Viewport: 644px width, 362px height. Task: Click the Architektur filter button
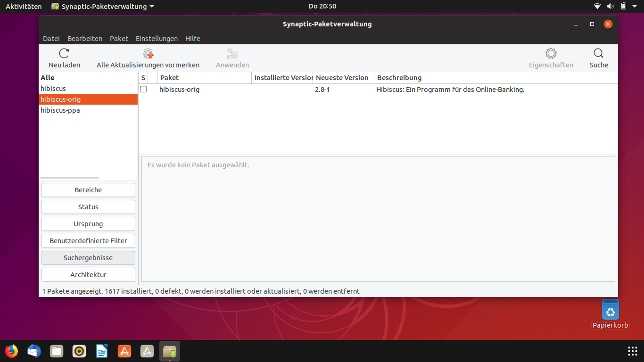[88, 275]
